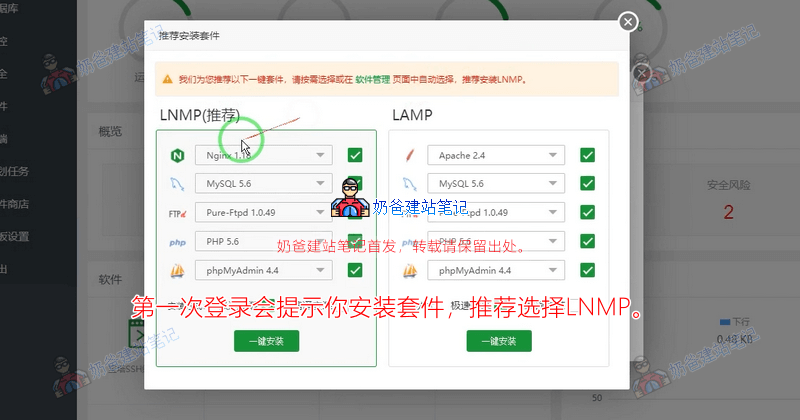This screenshot has height=420, width=800.
Task: Open 计划任务 in the left sidebar
Action: 14,171
